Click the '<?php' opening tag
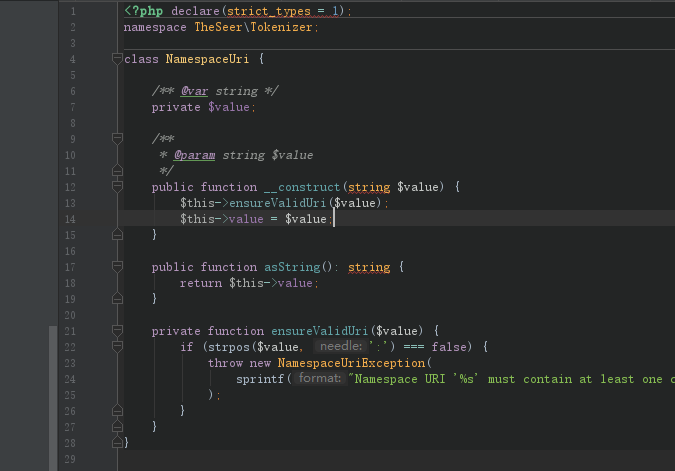The width and height of the screenshot is (675, 471). 143,11
